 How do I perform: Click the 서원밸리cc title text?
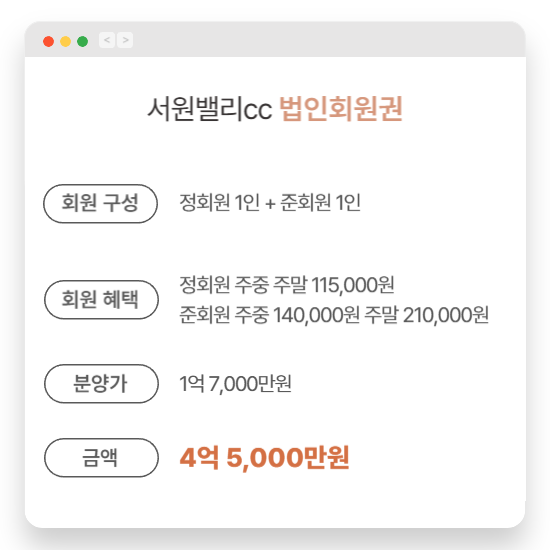pos(209,109)
